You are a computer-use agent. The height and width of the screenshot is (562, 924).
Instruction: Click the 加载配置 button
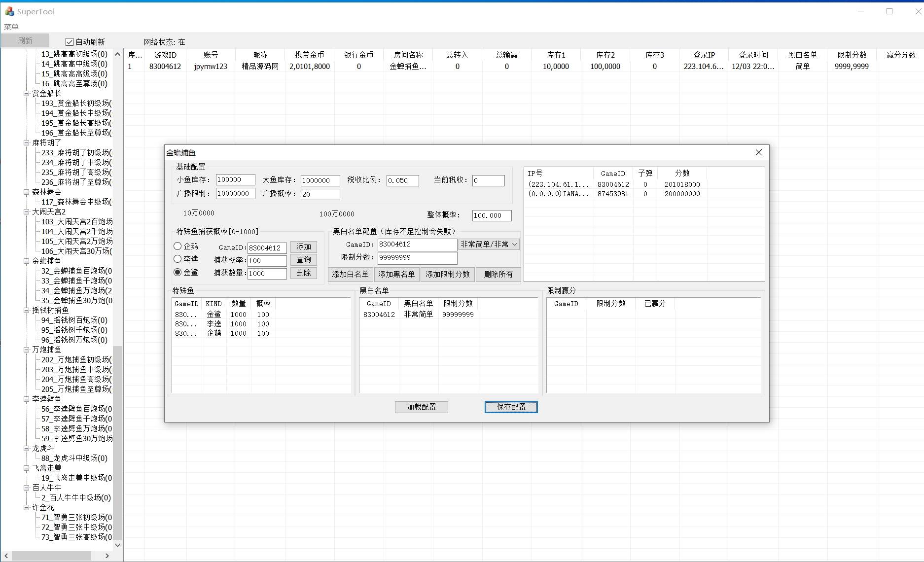coord(421,407)
